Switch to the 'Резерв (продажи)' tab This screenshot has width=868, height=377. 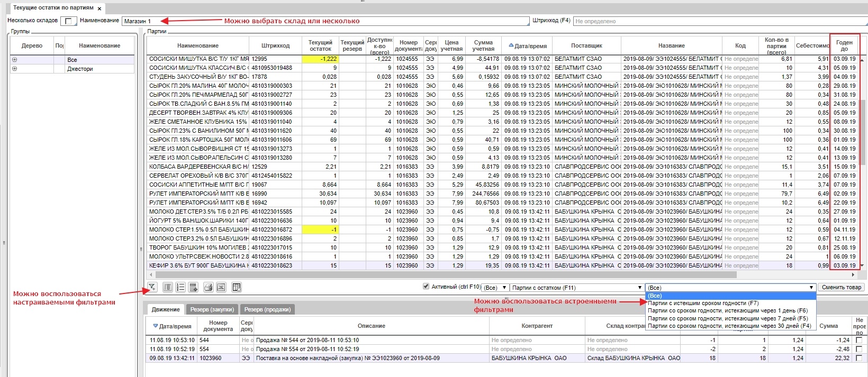[267, 309]
